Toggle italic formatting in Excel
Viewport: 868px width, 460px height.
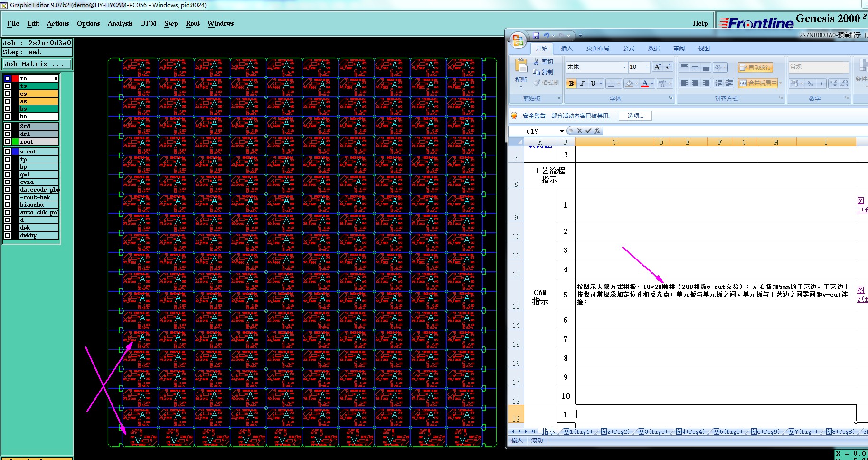tap(582, 84)
